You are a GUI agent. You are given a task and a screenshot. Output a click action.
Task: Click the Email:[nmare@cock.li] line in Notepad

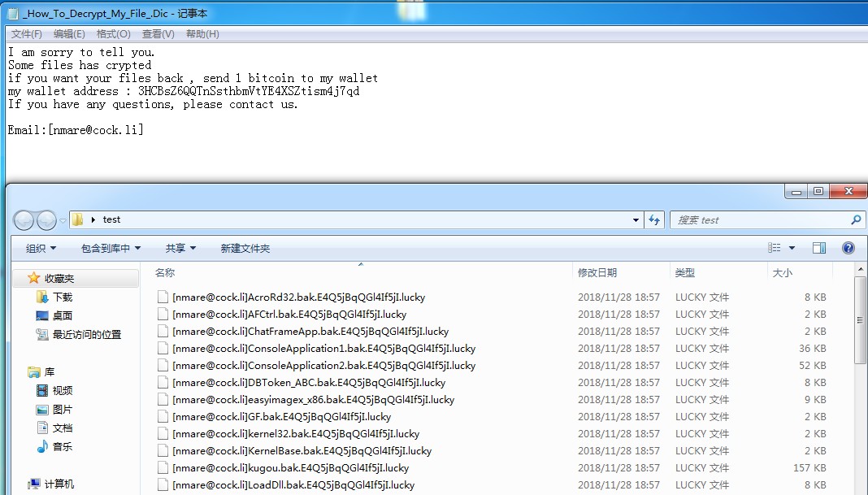(76, 129)
